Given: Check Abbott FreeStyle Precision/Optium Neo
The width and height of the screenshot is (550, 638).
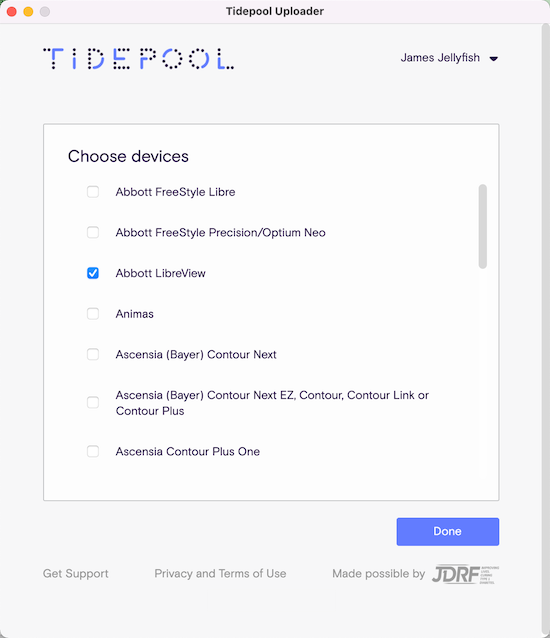Looking at the screenshot, I should click(x=93, y=232).
